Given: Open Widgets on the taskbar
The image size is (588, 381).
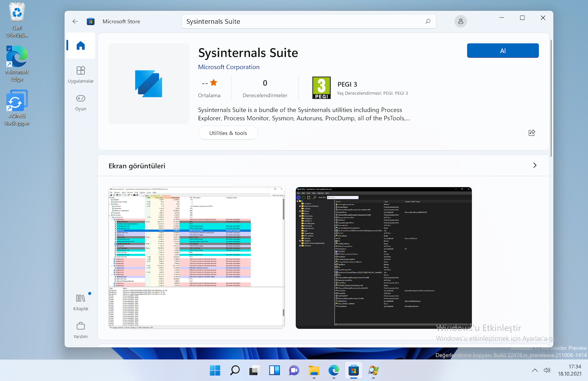Looking at the screenshot, I should pyautogui.click(x=274, y=370).
